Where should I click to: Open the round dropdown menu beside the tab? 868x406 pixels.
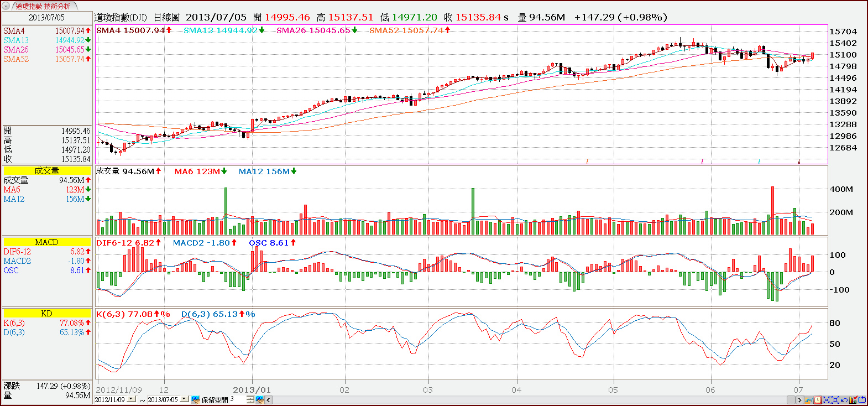point(7,6)
